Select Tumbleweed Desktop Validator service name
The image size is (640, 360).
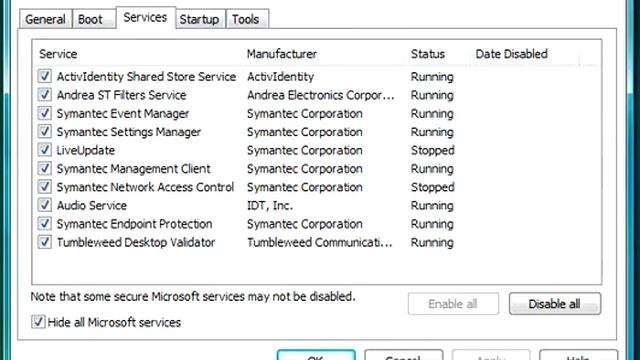click(x=136, y=242)
